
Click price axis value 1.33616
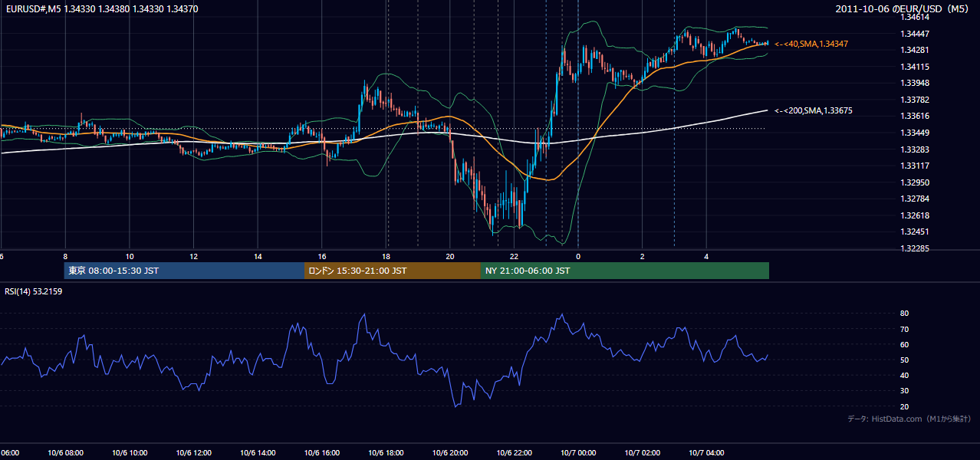coord(915,116)
